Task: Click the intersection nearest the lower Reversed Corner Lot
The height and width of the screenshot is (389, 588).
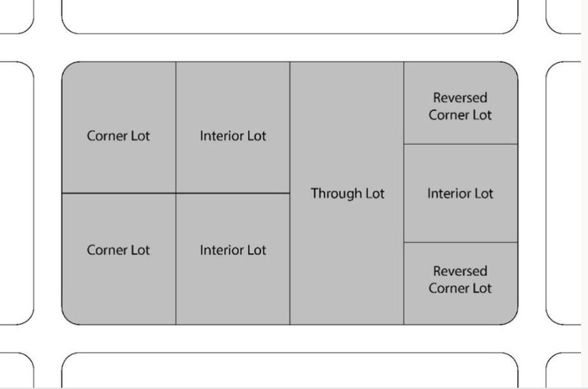Action: 532,338
